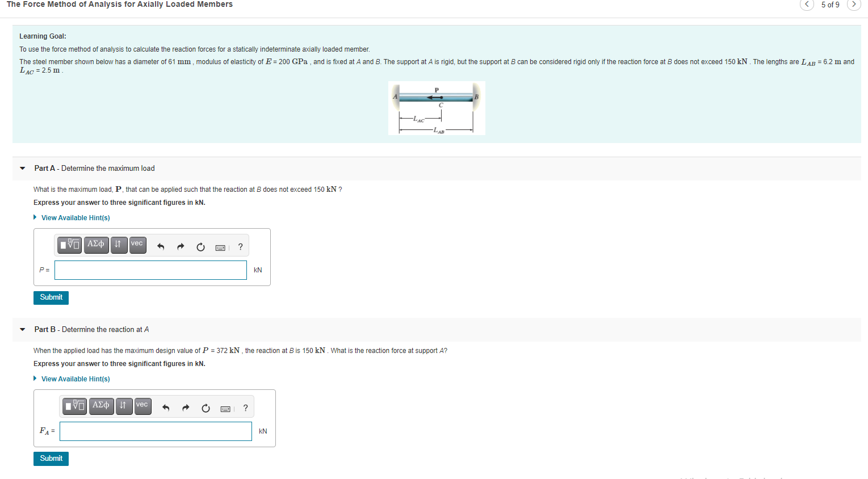Click the P answer input field
The width and height of the screenshot is (868, 479).
[x=150, y=270]
